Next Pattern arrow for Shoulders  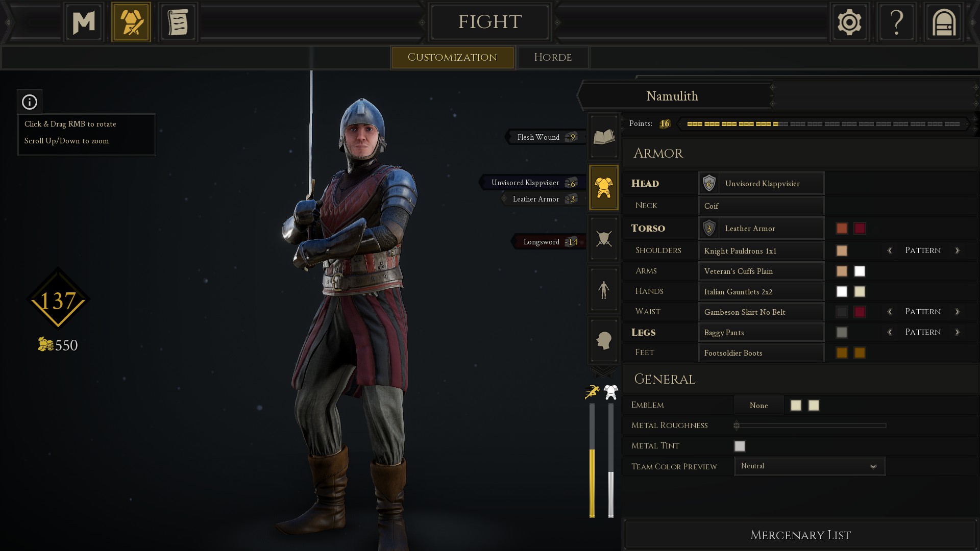[957, 251]
